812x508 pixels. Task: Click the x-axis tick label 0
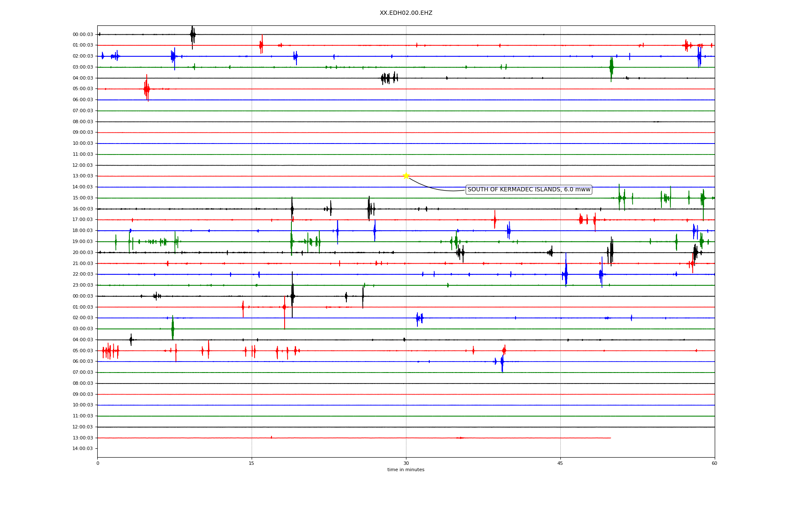tap(98, 464)
